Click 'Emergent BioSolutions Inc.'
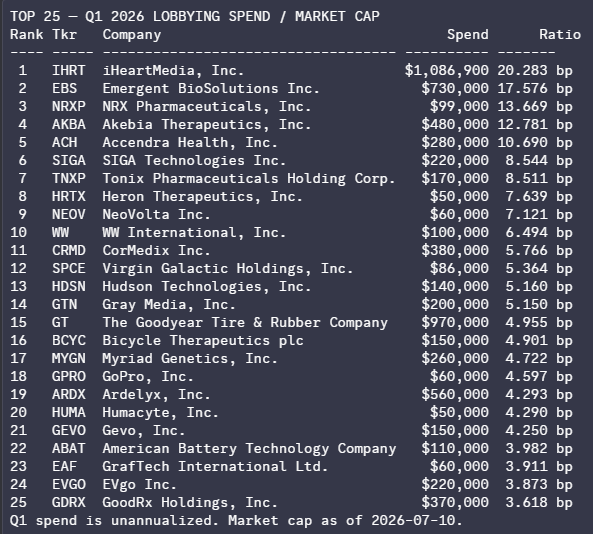 [x=211, y=88]
